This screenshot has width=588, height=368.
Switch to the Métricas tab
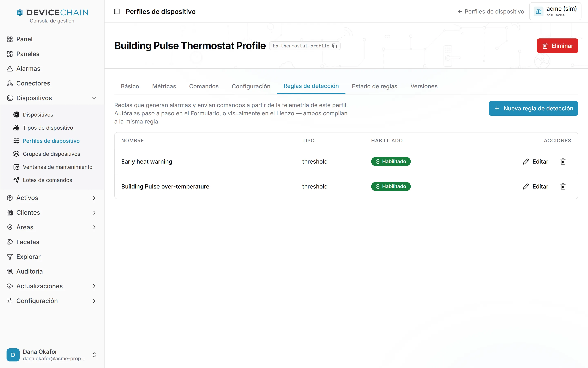(164, 86)
